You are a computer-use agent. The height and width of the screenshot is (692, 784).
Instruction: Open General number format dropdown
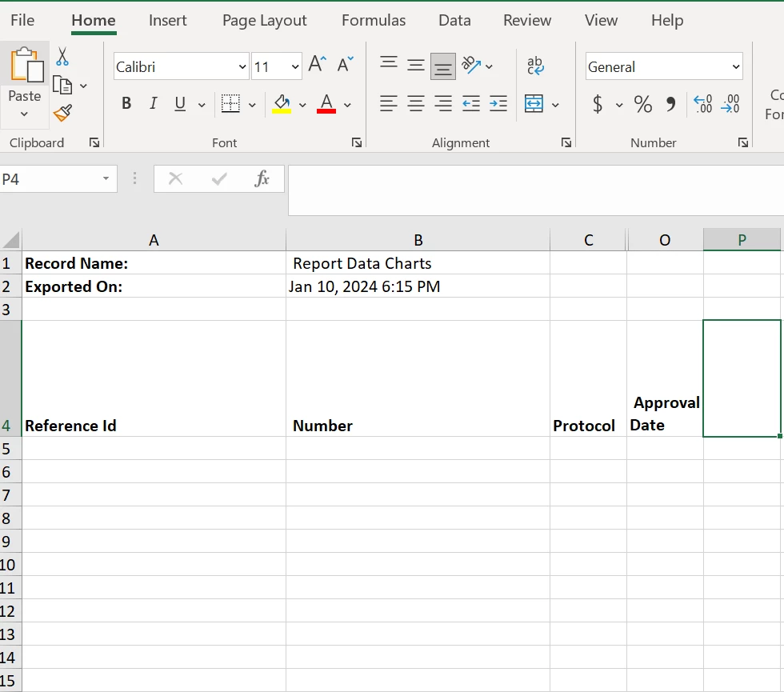point(735,66)
